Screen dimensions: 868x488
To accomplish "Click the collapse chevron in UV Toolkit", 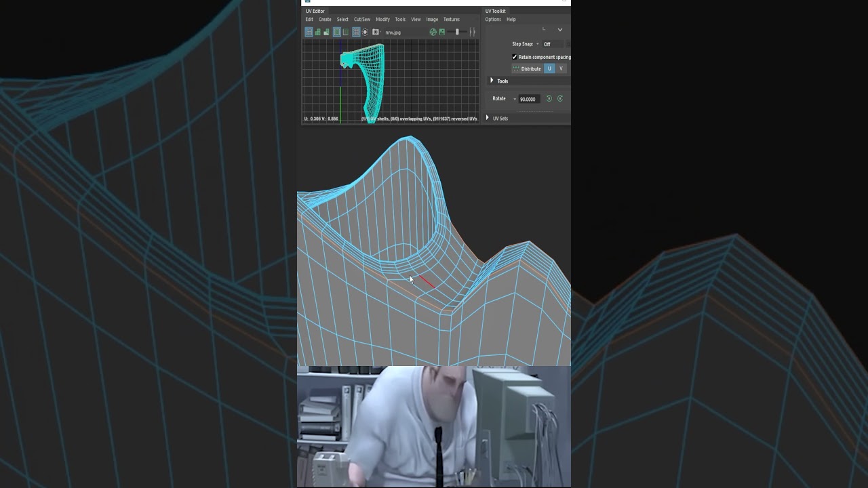I will [x=559, y=30].
